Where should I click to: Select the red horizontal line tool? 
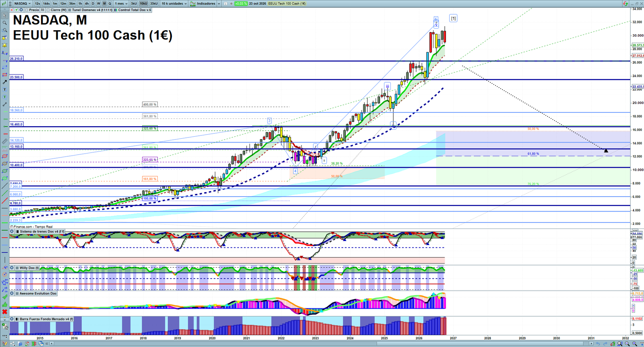pyautogui.click(x=5, y=134)
